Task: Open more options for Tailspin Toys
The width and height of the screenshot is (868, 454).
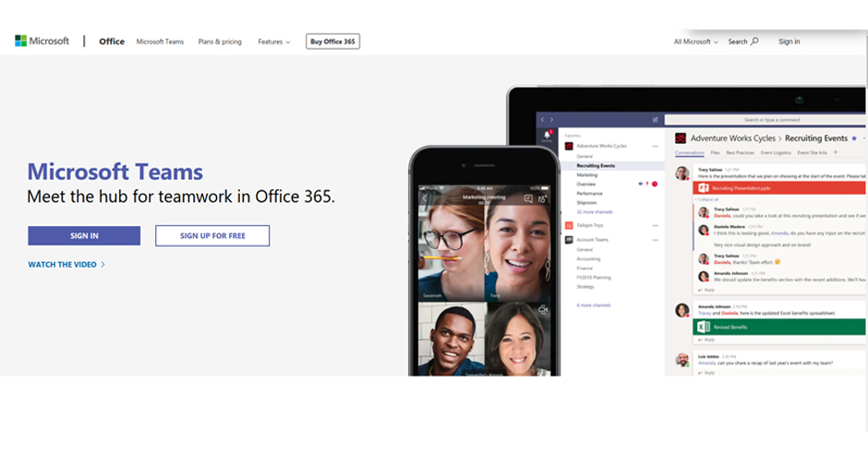Action: click(x=655, y=226)
